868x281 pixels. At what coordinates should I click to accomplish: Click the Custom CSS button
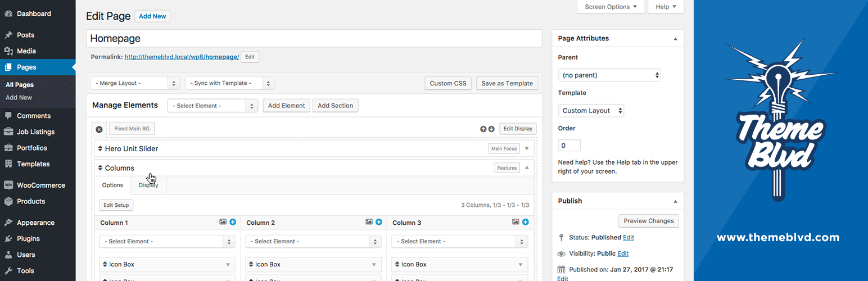(448, 83)
